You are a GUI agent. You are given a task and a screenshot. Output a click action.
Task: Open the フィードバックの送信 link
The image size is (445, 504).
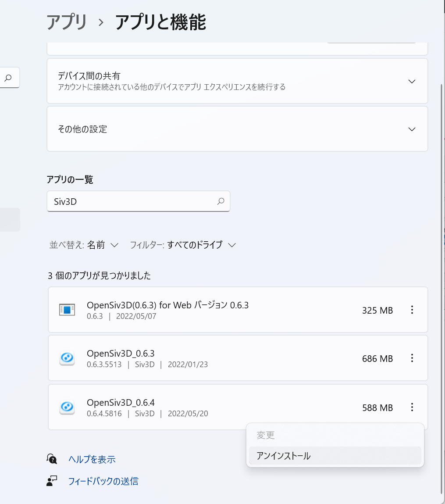pos(103,481)
